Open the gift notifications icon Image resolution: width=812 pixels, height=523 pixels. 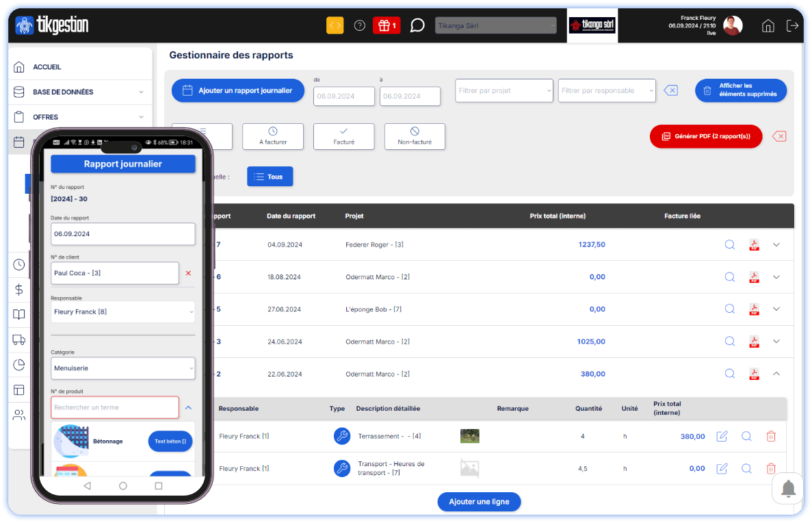pos(387,25)
